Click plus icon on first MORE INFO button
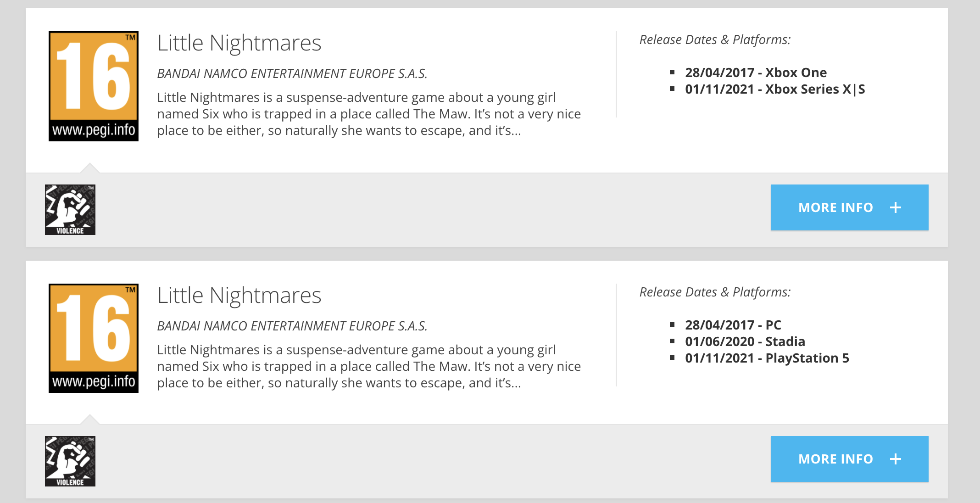The image size is (980, 503). (x=896, y=207)
